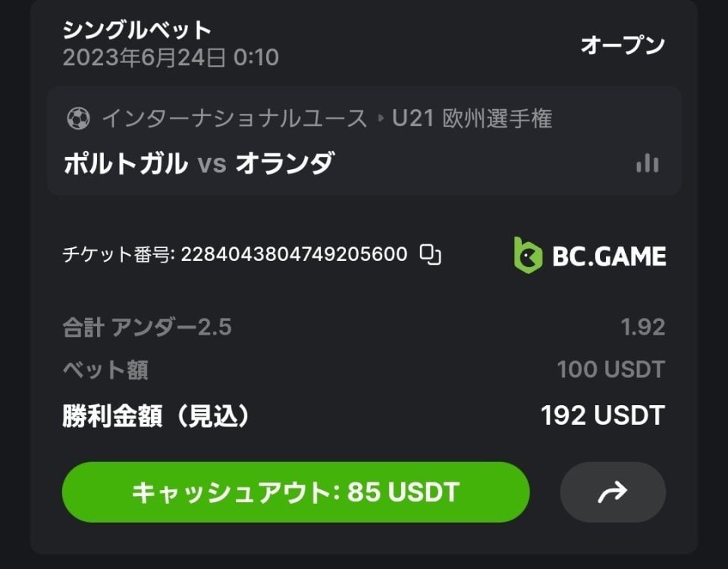Click the 合計 アンダー2.5 selection label
The width and height of the screenshot is (728, 569).
click(x=146, y=328)
